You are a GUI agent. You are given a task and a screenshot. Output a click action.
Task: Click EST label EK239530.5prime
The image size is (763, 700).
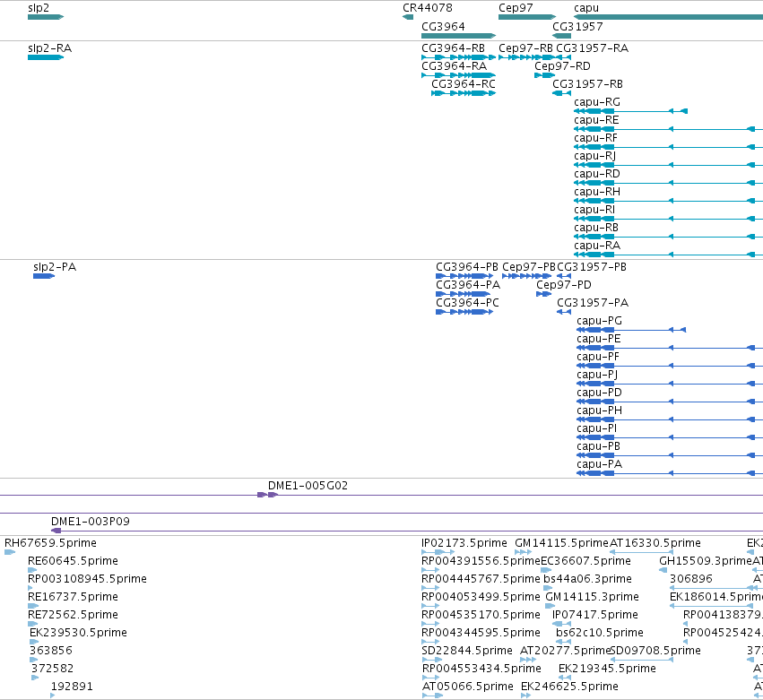78,633
